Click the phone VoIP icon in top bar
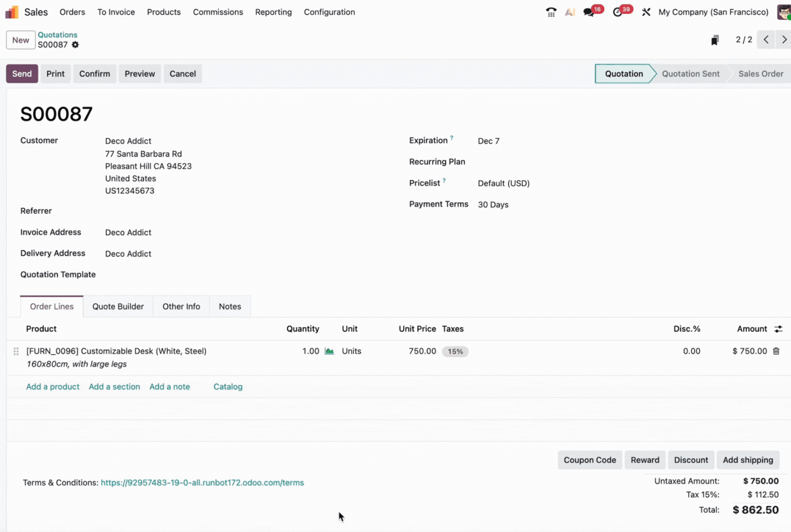The image size is (791, 532). tap(551, 12)
